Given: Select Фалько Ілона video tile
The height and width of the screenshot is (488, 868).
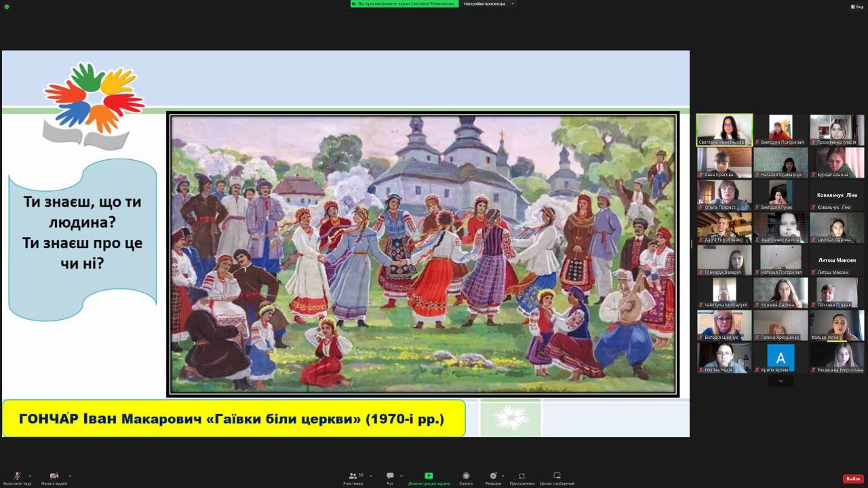Looking at the screenshot, I should (x=837, y=325).
